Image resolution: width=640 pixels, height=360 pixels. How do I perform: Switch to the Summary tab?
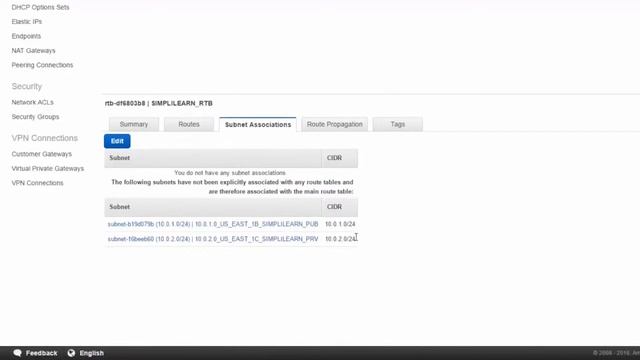pos(134,124)
